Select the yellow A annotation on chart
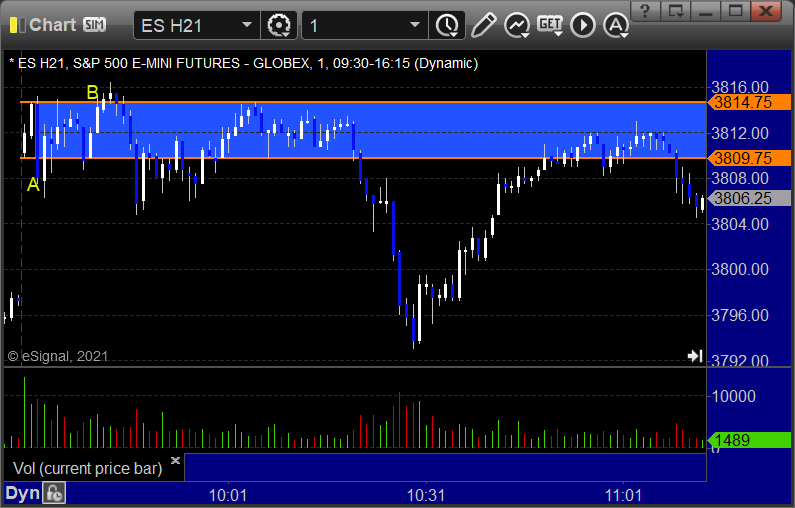The image size is (795, 508). (x=33, y=185)
